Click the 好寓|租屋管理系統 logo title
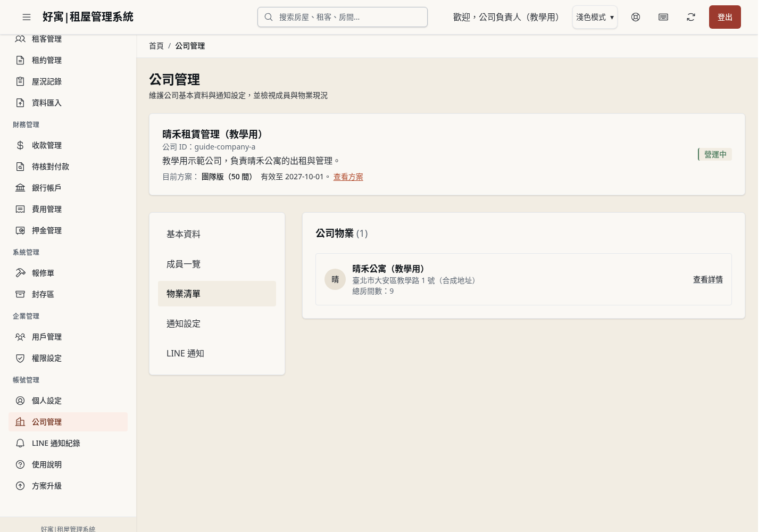Viewport: 766px width, 532px height. coord(88,17)
